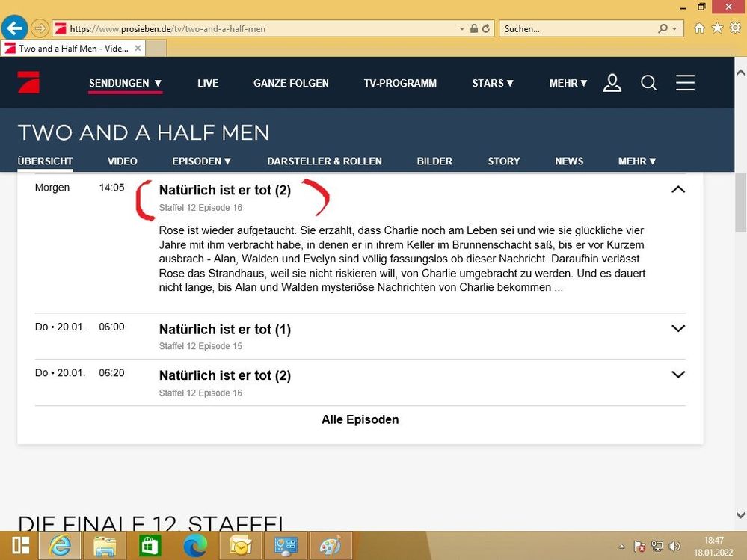Open the Windows Store icon on the taskbar
This screenshot has width=747, height=560.
150,545
